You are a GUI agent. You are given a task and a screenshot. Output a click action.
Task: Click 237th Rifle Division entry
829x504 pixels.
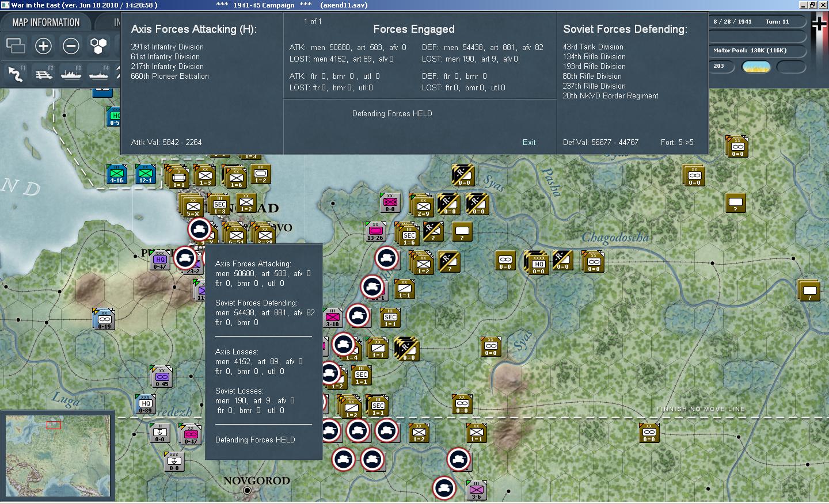[x=594, y=86]
